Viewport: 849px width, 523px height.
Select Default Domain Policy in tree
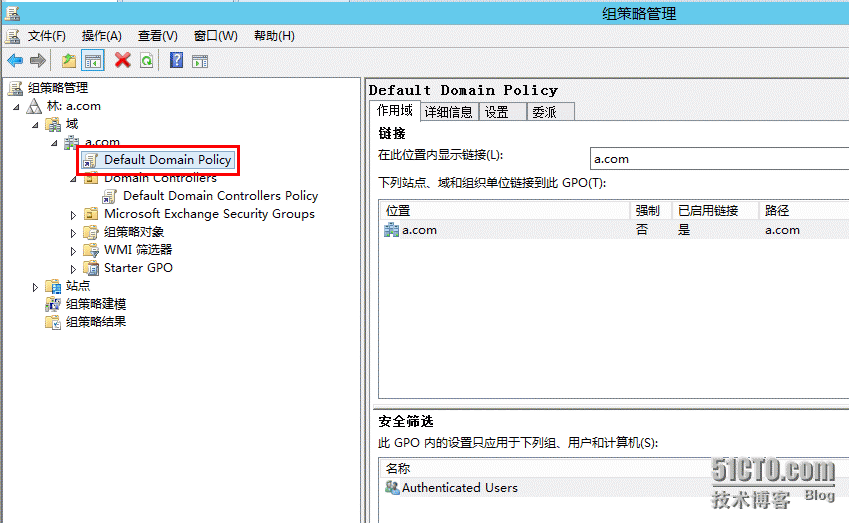pyautogui.click(x=168, y=160)
